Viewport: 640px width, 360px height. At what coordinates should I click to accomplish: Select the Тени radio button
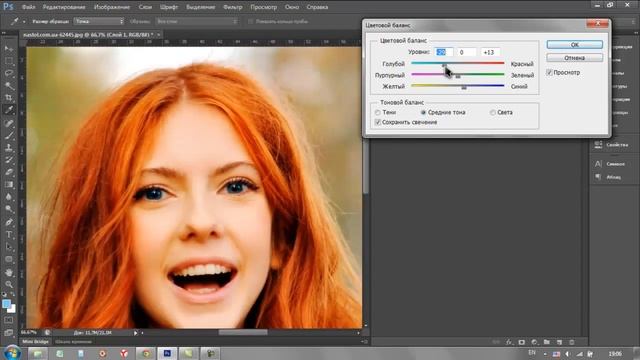pyautogui.click(x=378, y=112)
